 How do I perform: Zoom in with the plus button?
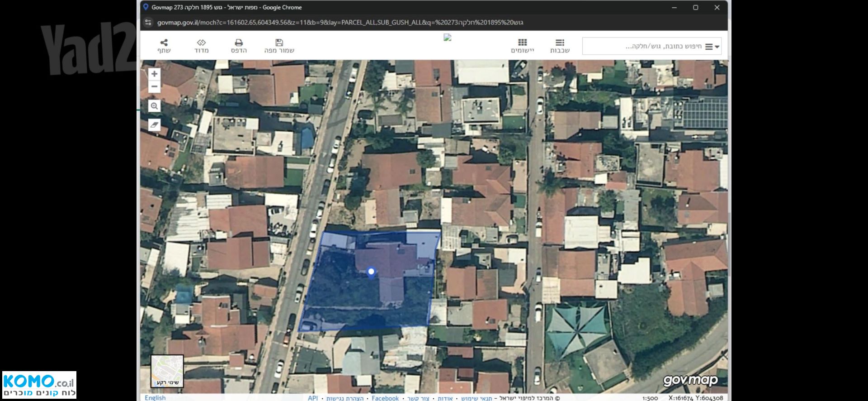click(x=154, y=74)
